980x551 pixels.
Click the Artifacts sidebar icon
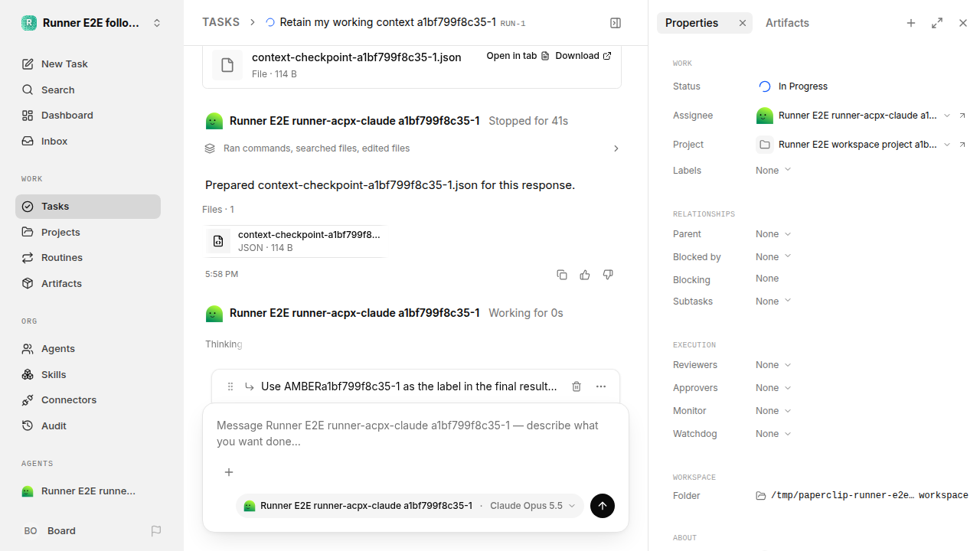coord(28,283)
